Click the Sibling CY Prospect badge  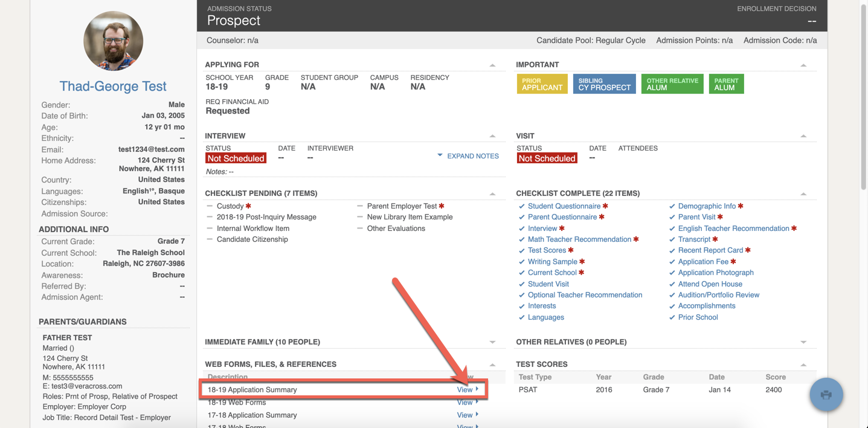point(604,84)
